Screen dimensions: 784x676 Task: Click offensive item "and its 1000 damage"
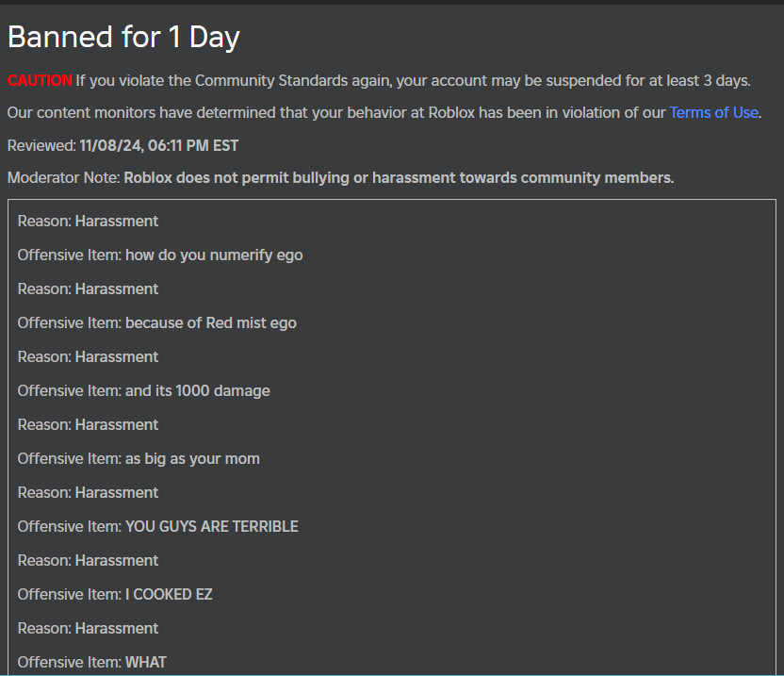coord(197,390)
